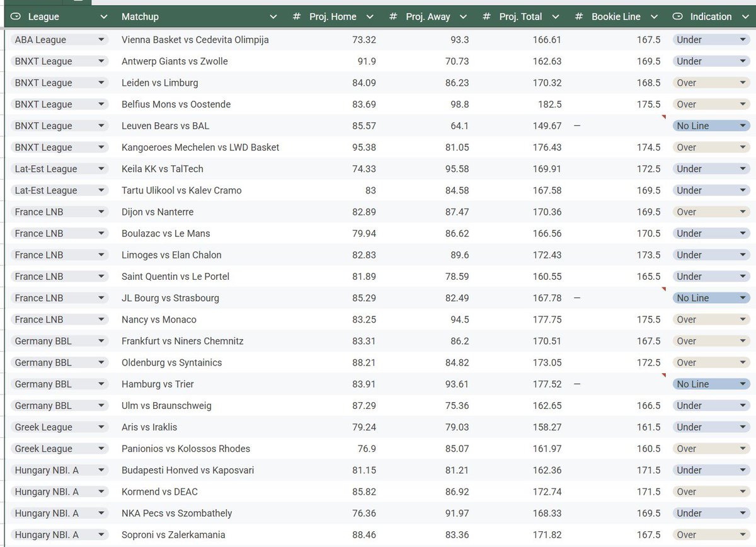The image size is (756, 547).
Task: Open the Under chip for Saint Quentin vs Le Portel
Action: [x=711, y=276]
